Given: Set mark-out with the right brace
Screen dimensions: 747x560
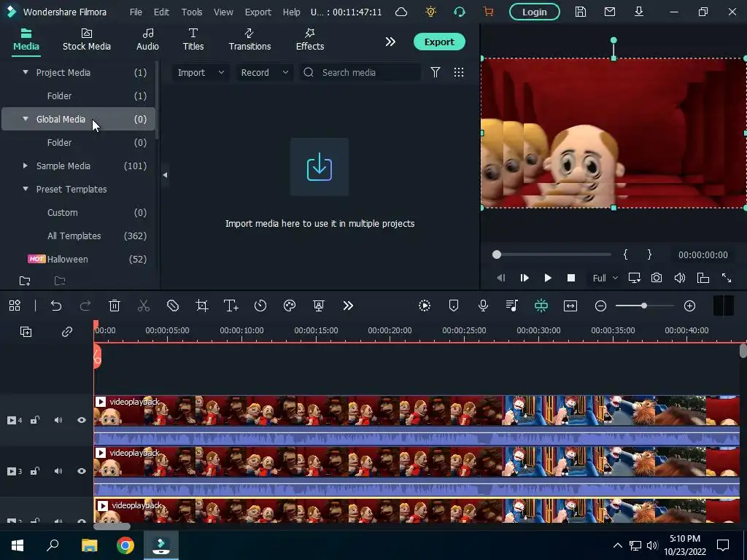Looking at the screenshot, I should [x=649, y=254].
